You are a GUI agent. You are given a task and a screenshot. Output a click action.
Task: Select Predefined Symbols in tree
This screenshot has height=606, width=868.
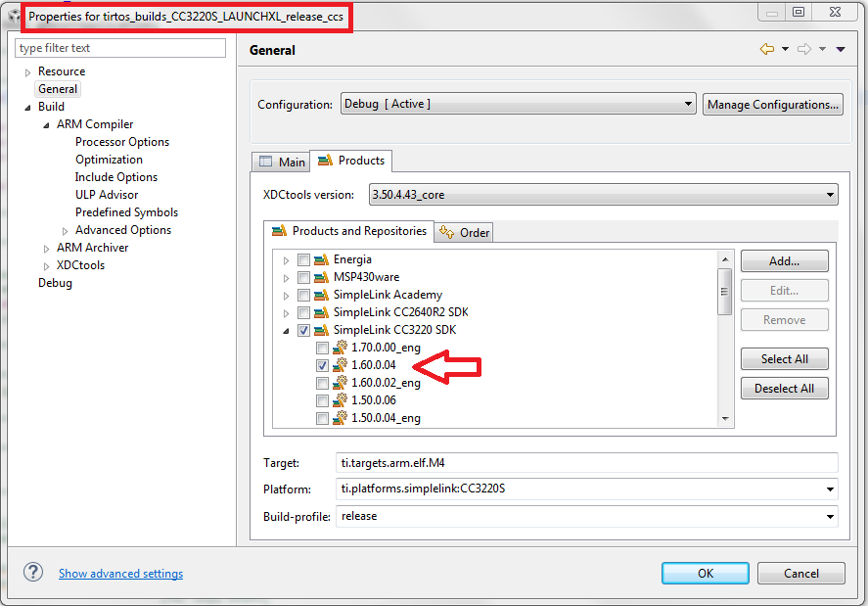(127, 212)
